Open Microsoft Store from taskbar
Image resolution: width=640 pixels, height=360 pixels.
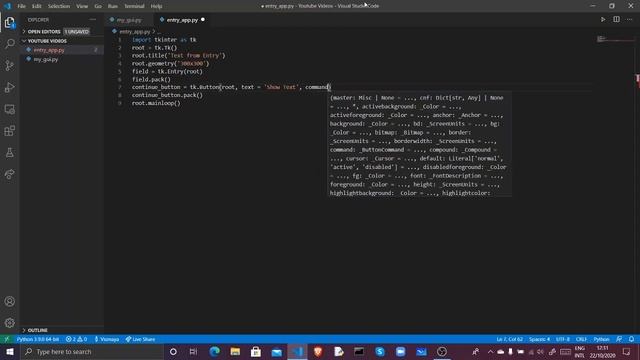[x=256, y=351]
